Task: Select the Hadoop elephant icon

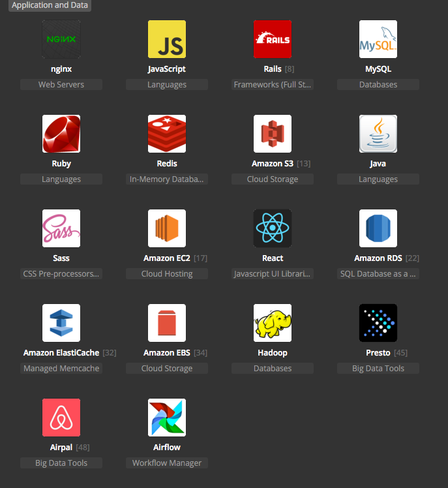Action: (273, 323)
